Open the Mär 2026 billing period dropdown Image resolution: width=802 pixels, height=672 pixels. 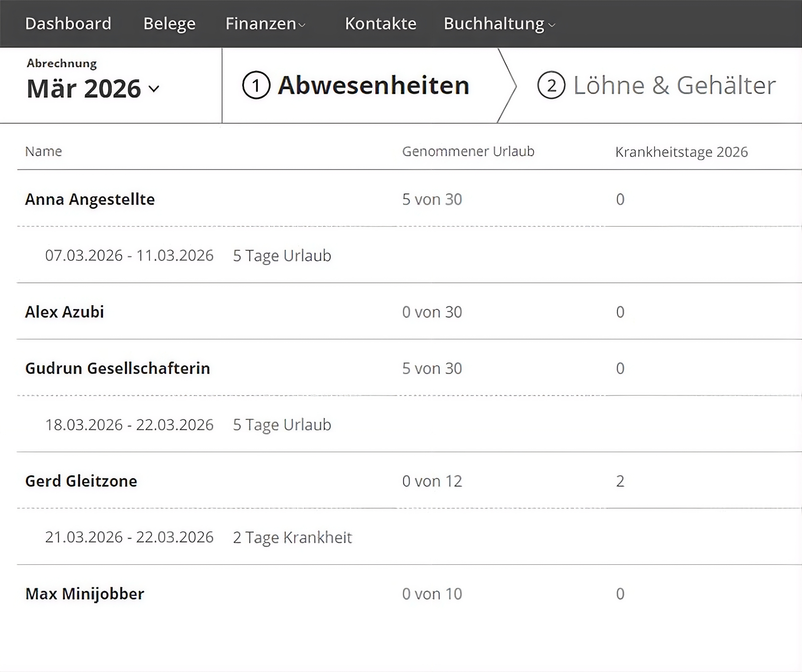[93, 89]
